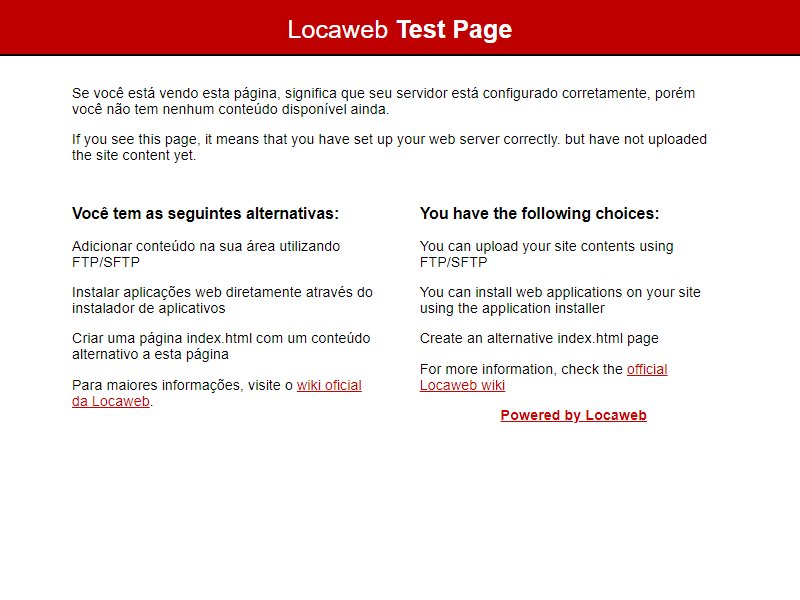Screen dimensions: 800x600
Task: Click the 'Locaweb Test Page' header title
Action: coord(399,29)
